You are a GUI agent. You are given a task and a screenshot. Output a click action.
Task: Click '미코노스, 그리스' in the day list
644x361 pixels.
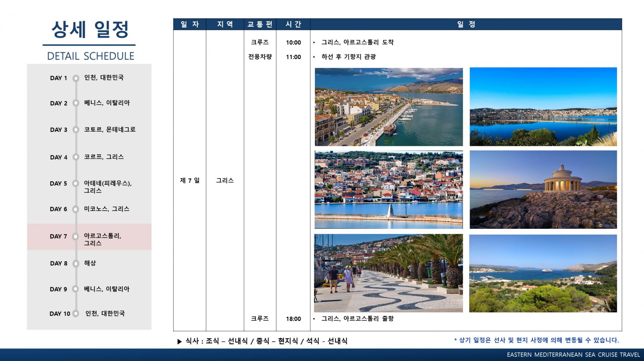point(107,209)
